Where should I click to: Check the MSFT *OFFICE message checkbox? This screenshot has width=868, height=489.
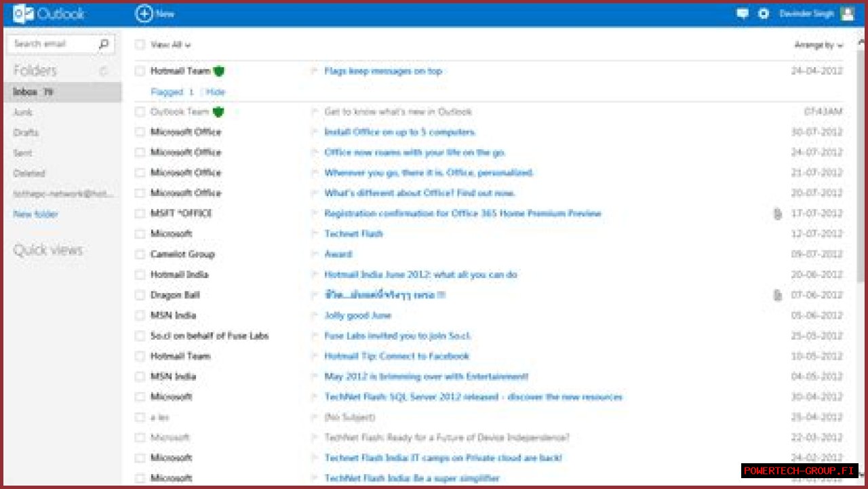click(140, 214)
